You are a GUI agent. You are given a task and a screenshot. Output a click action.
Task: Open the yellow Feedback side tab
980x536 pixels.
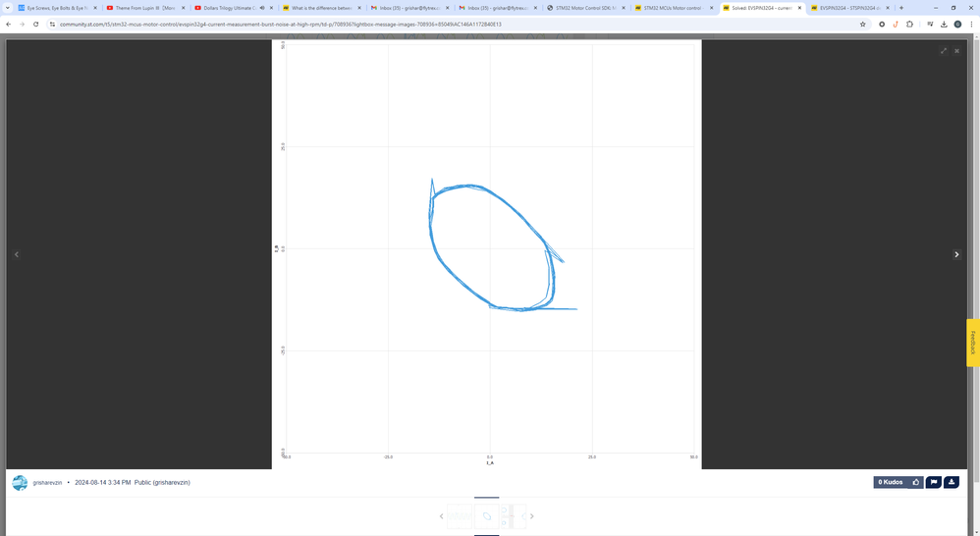pyautogui.click(x=973, y=343)
